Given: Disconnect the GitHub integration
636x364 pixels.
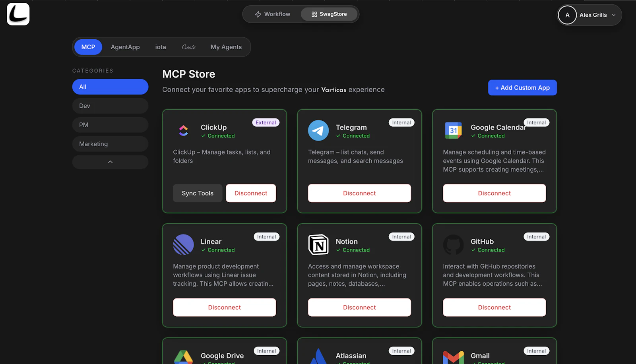Looking at the screenshot, I should coord(494,307).
